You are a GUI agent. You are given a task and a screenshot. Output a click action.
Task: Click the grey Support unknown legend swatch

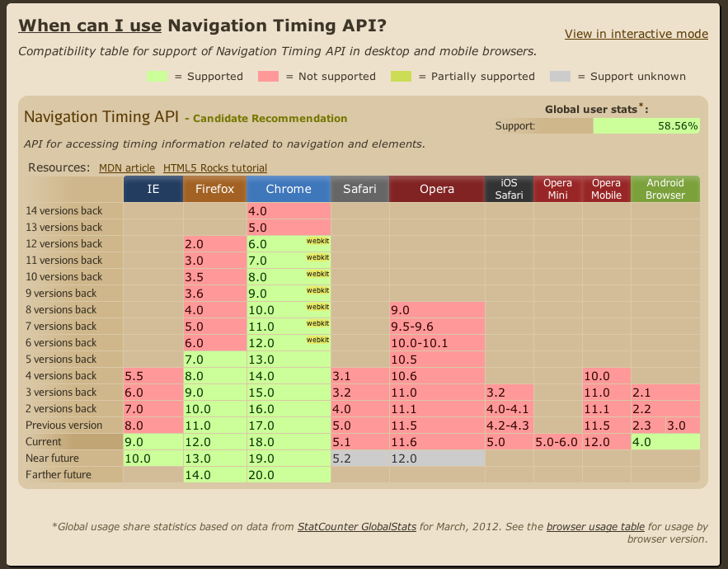click(560, 76)
